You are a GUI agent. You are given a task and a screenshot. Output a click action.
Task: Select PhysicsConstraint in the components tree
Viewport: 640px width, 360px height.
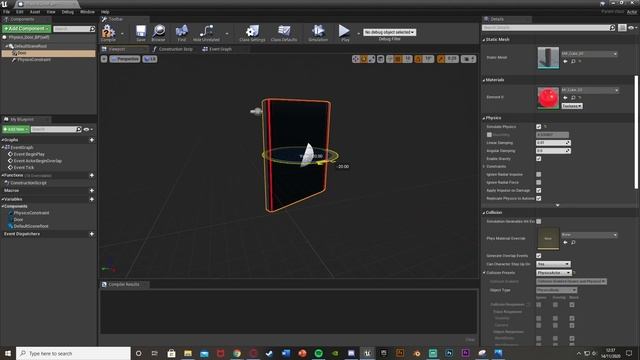[x=34, y=60]
